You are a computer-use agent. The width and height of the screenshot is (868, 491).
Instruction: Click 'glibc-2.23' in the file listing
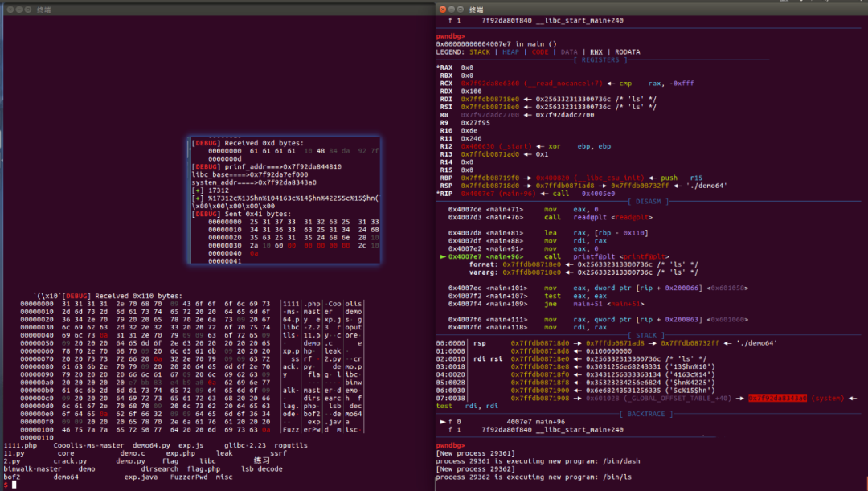click(x=244, y=445)
